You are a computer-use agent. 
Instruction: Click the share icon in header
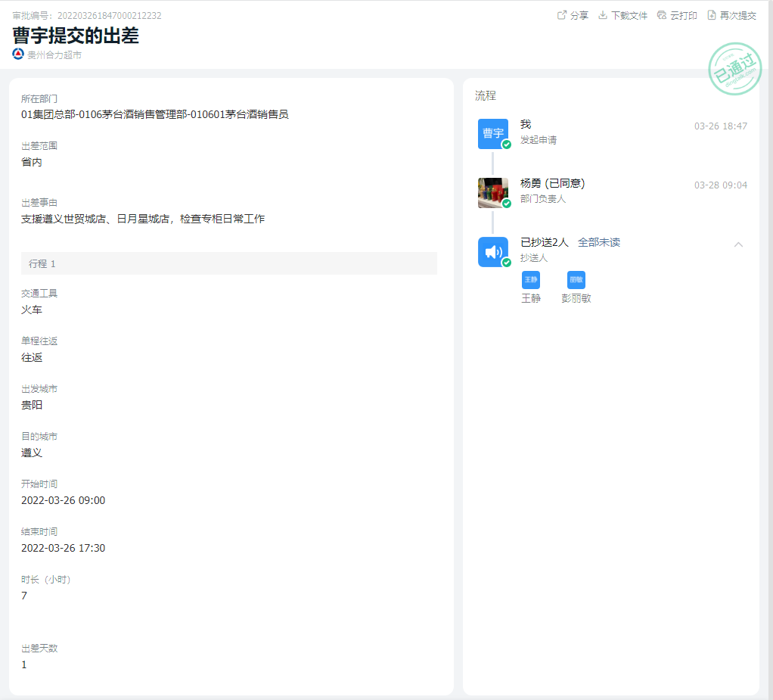pyautogui.click(x=562, y=15)
